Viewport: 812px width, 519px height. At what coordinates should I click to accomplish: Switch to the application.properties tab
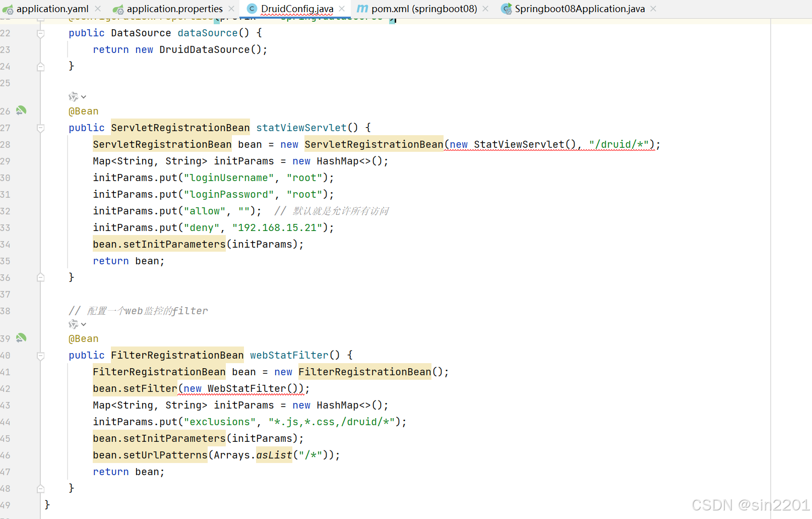tap(174, 9)
